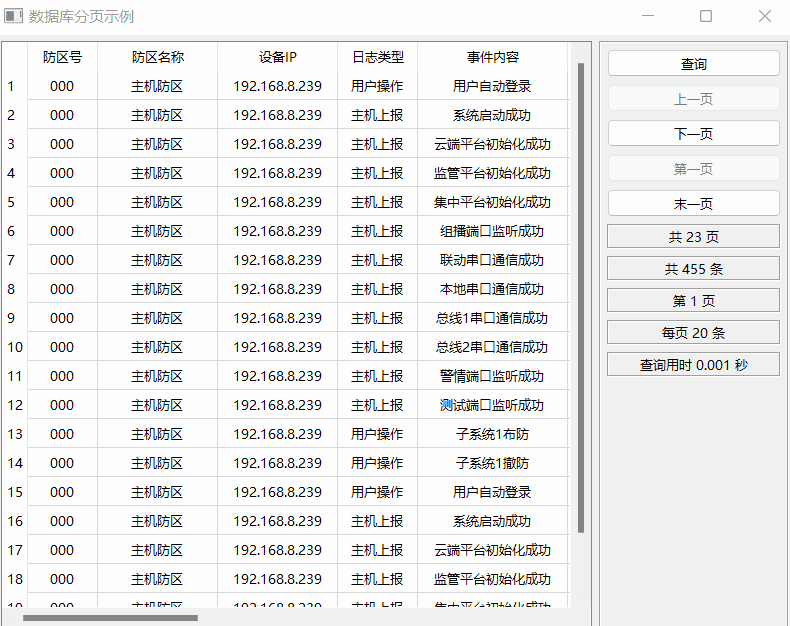Click 系统启动成功 cell in row 16
The height and width of the screenshot is (626, 790).
coord(492,521)
